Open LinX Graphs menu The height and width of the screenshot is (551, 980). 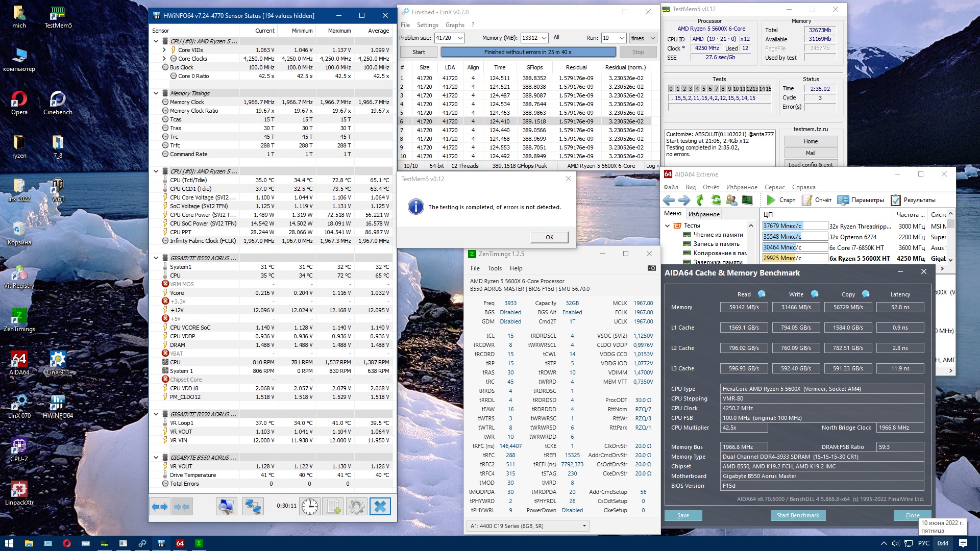pyautogui.click(x=454, y=25)
